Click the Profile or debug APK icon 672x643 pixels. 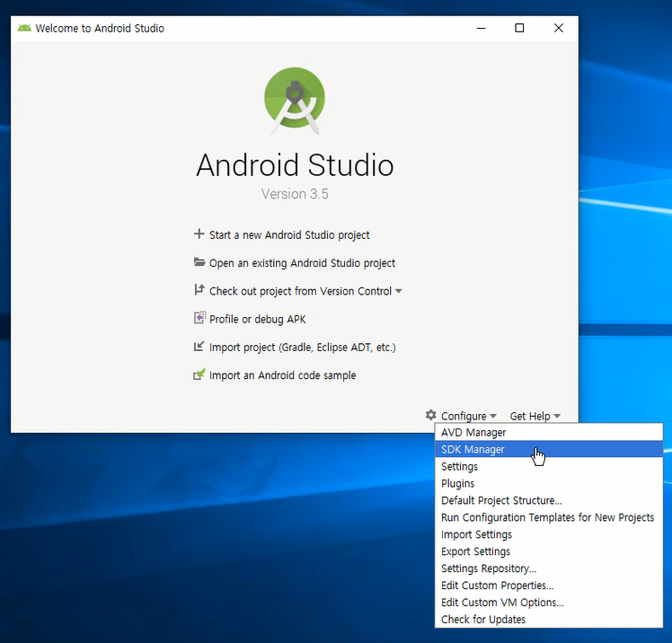click(199, 318)
